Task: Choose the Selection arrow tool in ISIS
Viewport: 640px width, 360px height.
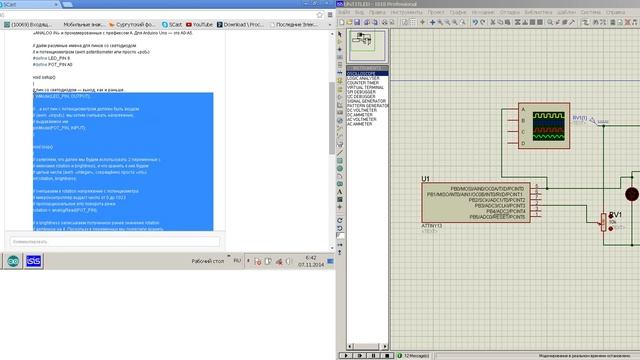Action: point(340,34)
